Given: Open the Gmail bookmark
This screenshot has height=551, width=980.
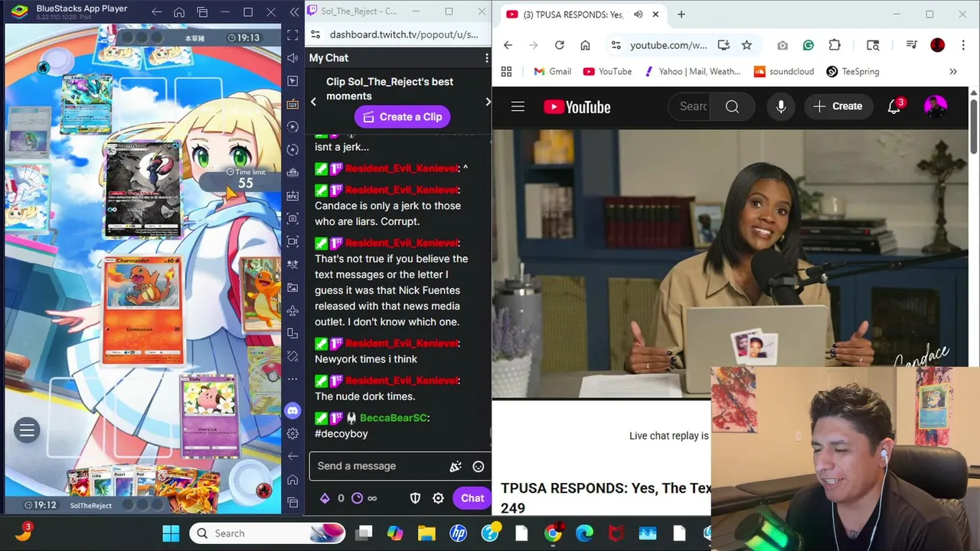Looking at the screenshot, I should [552, 71].
